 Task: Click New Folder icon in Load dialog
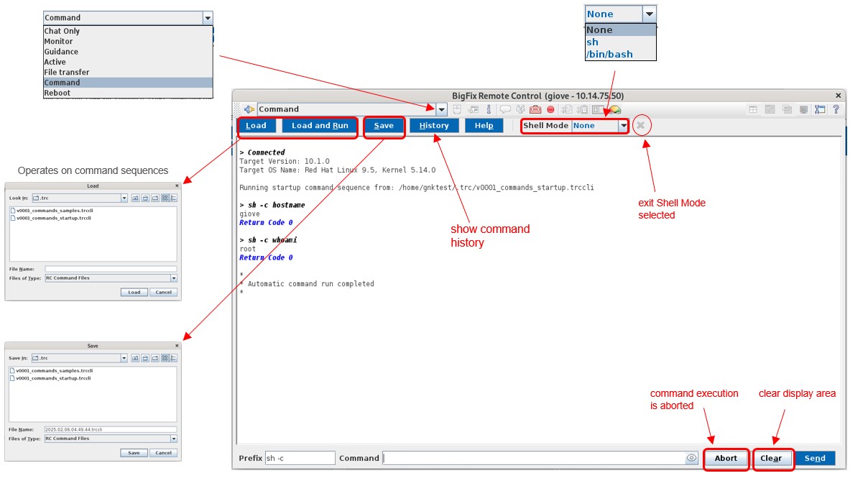(155, 198)
